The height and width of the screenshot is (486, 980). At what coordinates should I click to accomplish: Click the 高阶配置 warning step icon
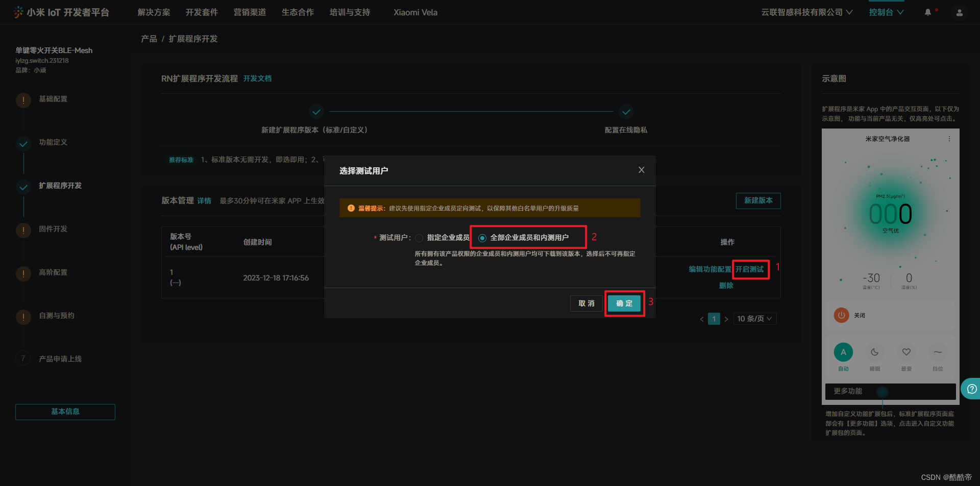click(x=23, y=274)
